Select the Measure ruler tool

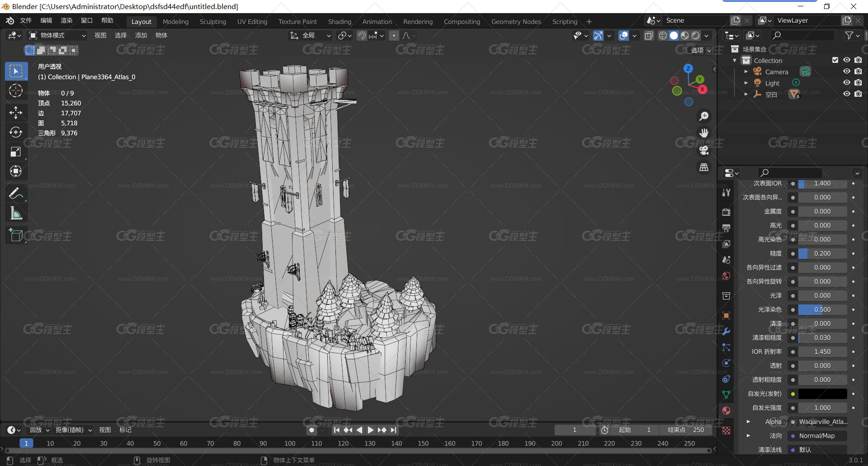tap(16, 213)
